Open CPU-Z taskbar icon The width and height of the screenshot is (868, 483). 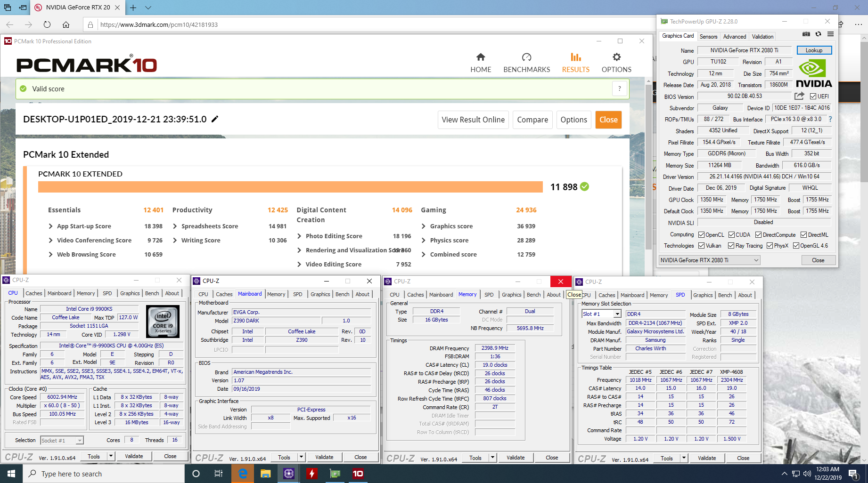pos(289,474)
